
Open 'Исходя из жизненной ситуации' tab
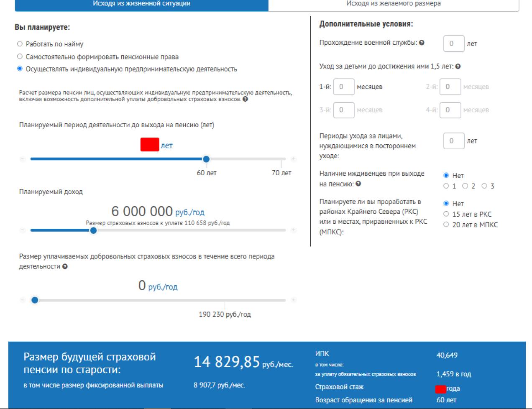pos(141,4)
